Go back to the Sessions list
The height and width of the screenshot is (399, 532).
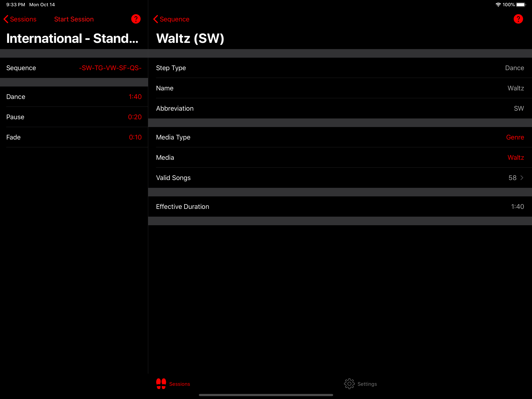pos(20,19)
